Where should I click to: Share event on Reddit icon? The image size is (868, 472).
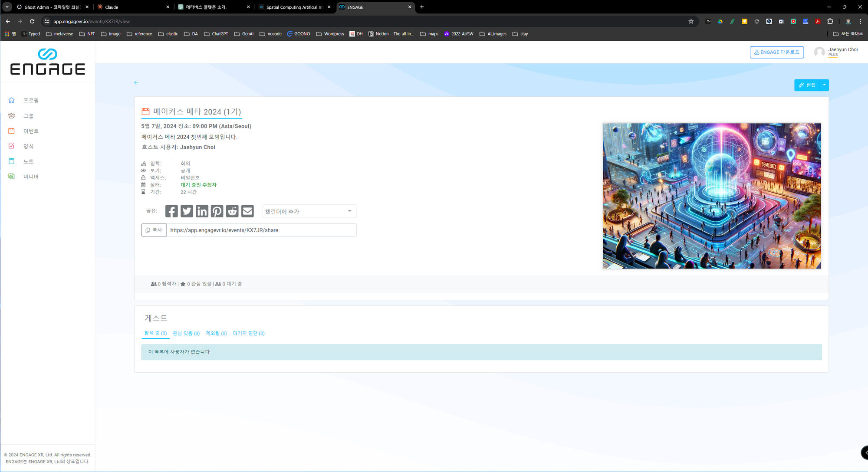(x=232, y=211)
